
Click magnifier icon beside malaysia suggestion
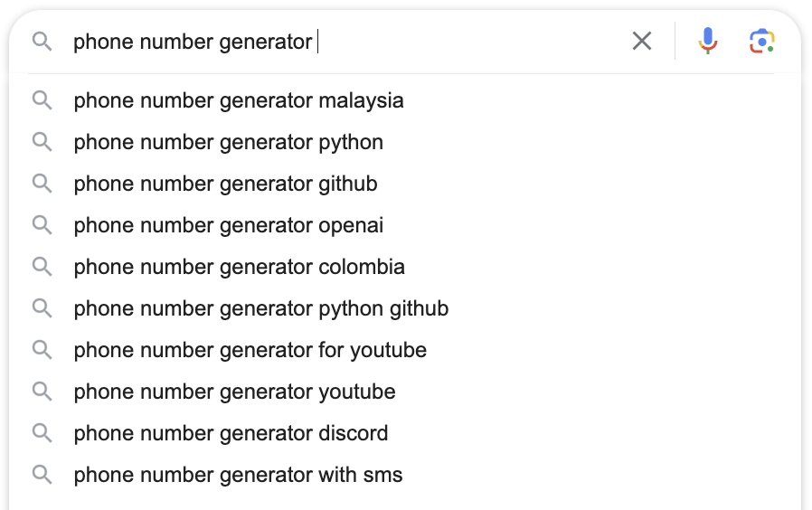[42, 99]
